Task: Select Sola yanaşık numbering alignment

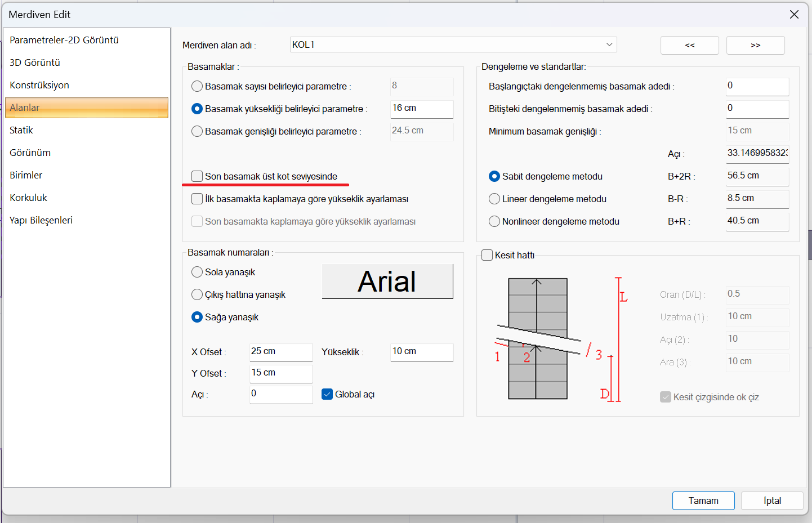Action: [197, 272]
